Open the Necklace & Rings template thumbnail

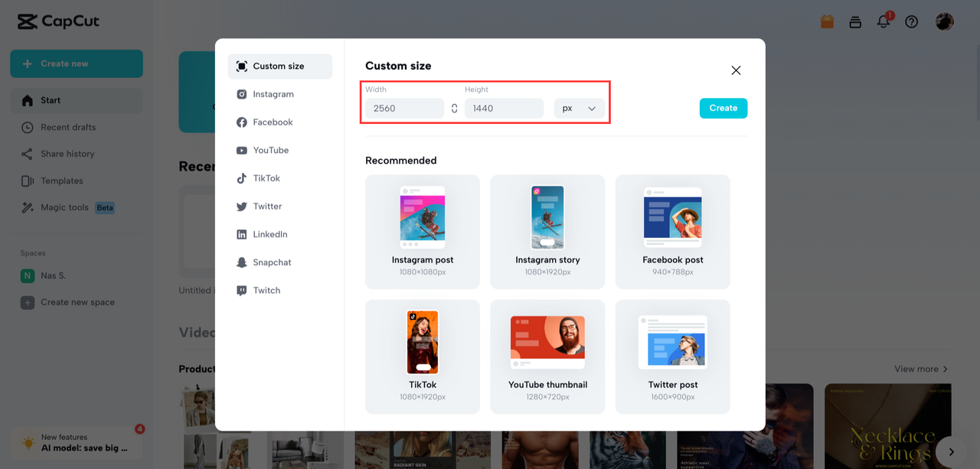887,426
